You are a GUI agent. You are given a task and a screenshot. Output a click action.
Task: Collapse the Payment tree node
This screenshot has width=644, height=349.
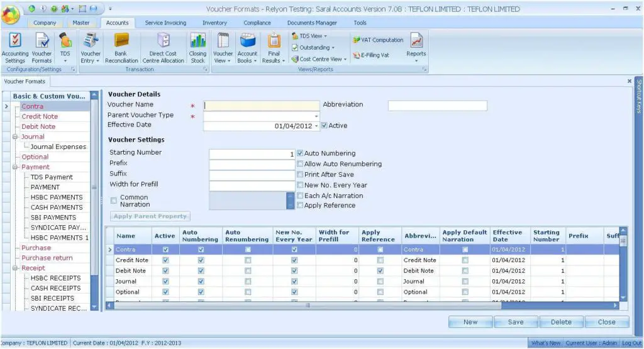(x=15, y=167)
